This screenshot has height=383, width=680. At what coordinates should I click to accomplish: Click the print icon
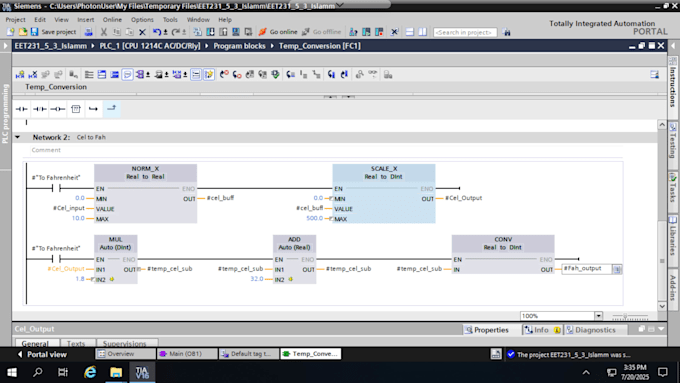88,32
